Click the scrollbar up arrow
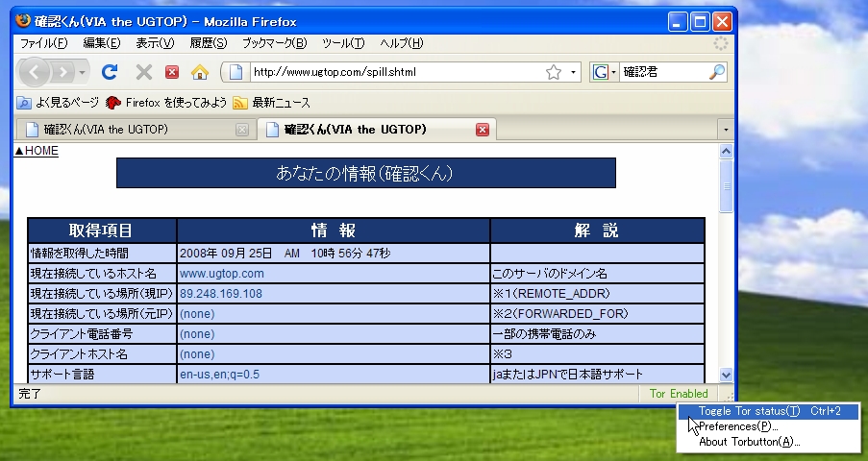The height and width of the screenshot is (461, 868). [727, 151]
